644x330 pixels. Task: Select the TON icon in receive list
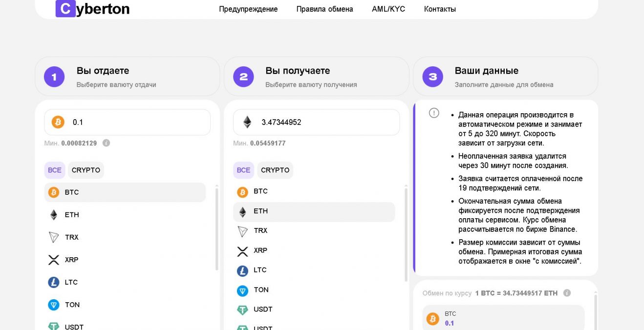pyautogui.click(x=242, y=290)
